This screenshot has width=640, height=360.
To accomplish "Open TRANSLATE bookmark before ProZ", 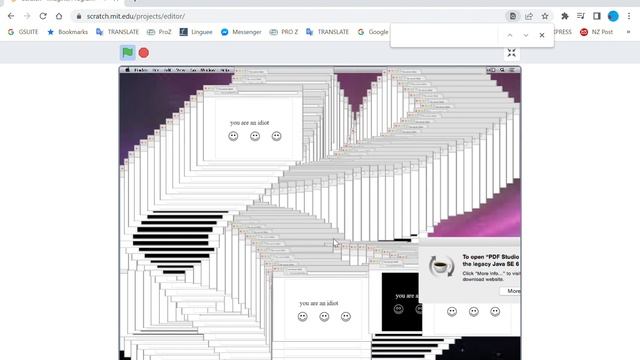I will 118,32.
